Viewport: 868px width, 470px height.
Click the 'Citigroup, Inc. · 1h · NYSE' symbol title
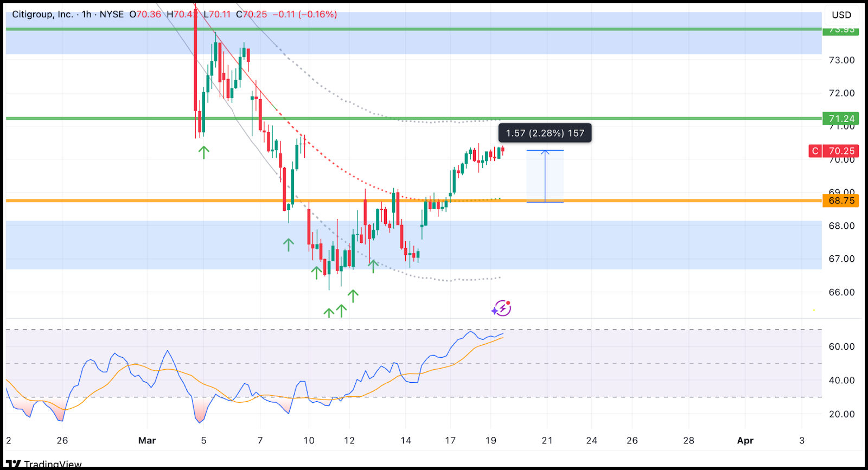[68, 14]
